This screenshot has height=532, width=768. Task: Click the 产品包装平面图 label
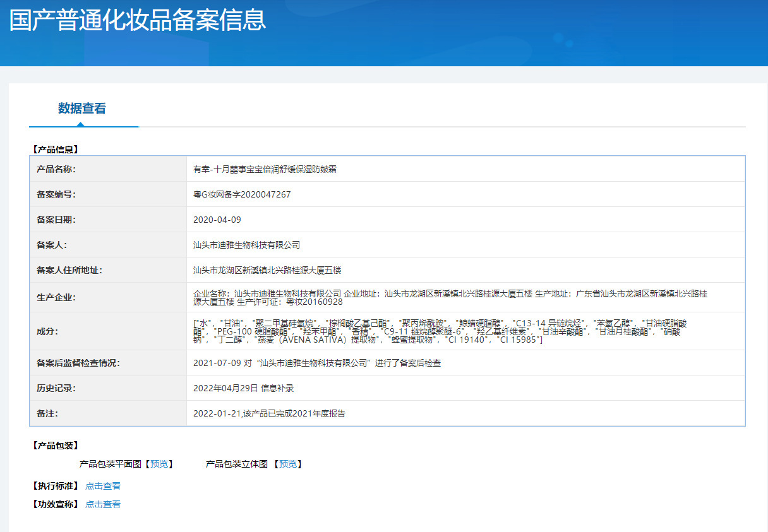tap(110, 464)
